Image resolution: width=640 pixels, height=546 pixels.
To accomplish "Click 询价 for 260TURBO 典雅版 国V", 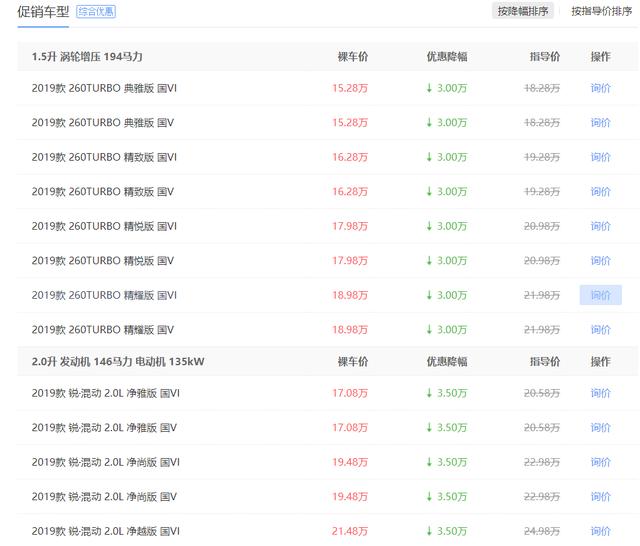I will click(600, 123).
